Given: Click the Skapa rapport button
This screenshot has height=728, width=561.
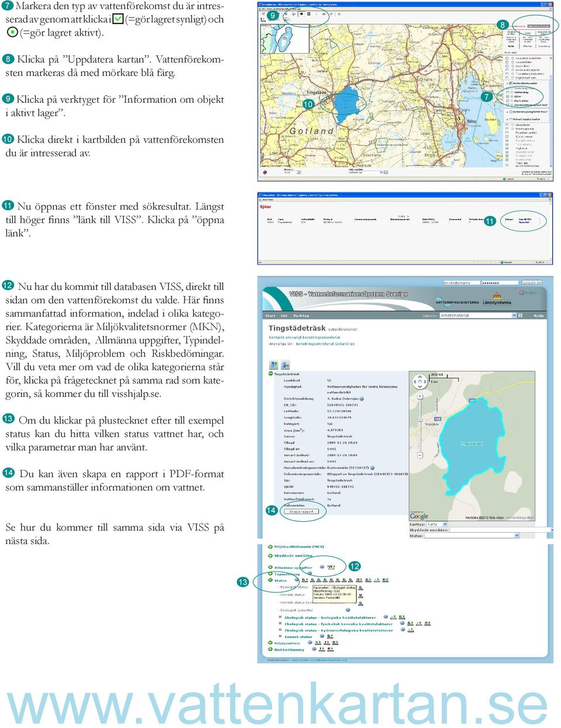Looking at the screenshot, I should pos(301,512).
